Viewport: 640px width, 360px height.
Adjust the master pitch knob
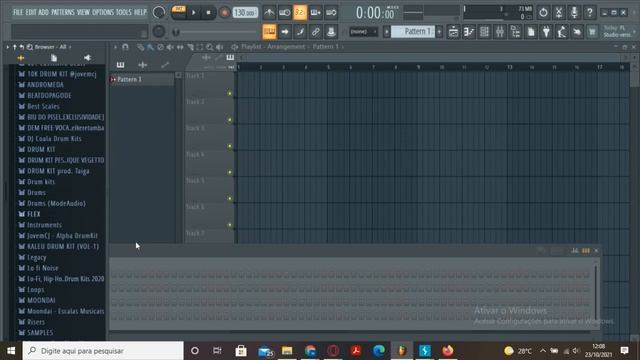tap(159, 31)
